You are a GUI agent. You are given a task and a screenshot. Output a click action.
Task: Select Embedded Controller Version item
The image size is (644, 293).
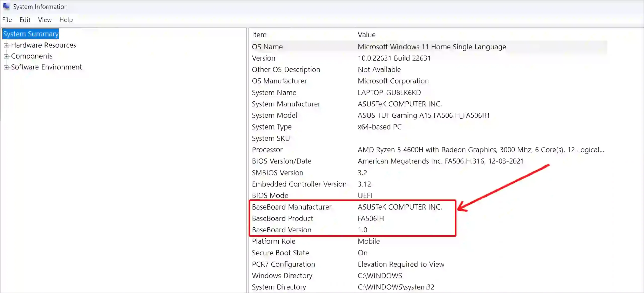pyautogui.click(x=299, y=184)
